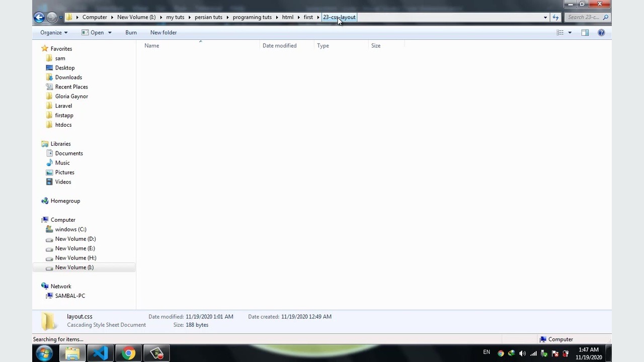Screen dimensions: 644x362
Task: Go forward with the Forward arrow button
Action: (x=52, y=17)
